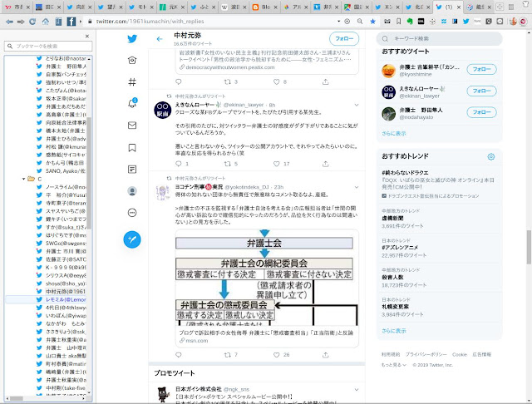This screenshot has width=532, height=404.
Task: Open Lists icon in Twitter sidebar
Action: tap(132, 170)
